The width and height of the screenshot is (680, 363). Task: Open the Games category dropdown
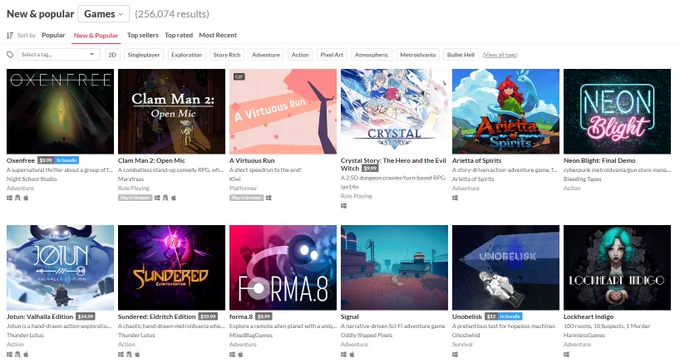pos(104,14)
